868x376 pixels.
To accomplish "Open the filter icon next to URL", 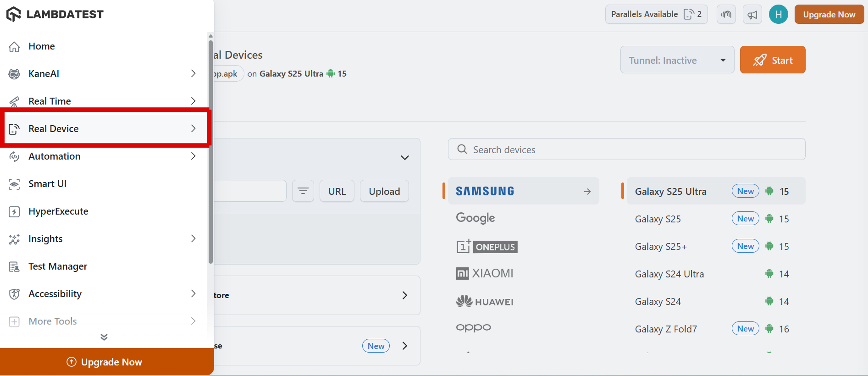I will click(x=303, y=191).
